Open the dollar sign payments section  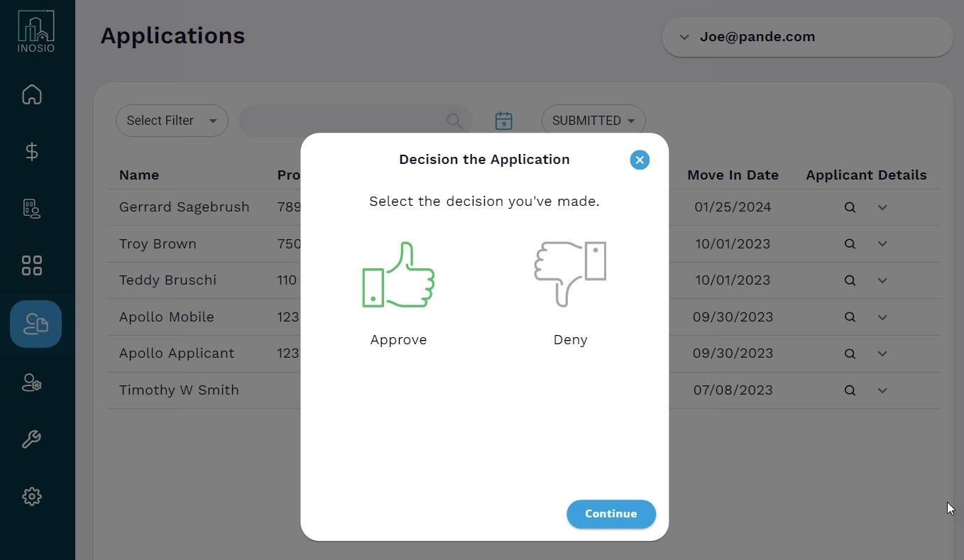[32, 151]
